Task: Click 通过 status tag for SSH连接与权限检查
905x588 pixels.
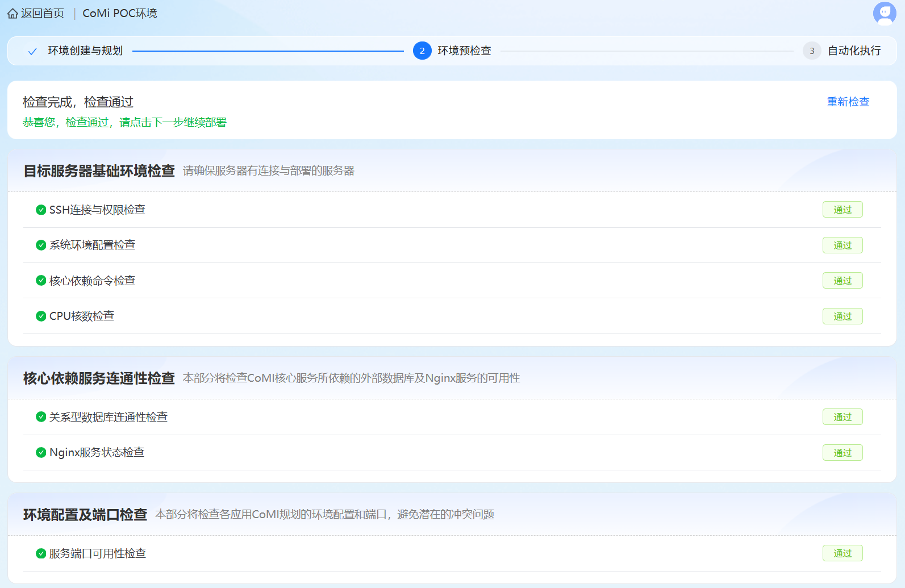Action: pos(842,210)
